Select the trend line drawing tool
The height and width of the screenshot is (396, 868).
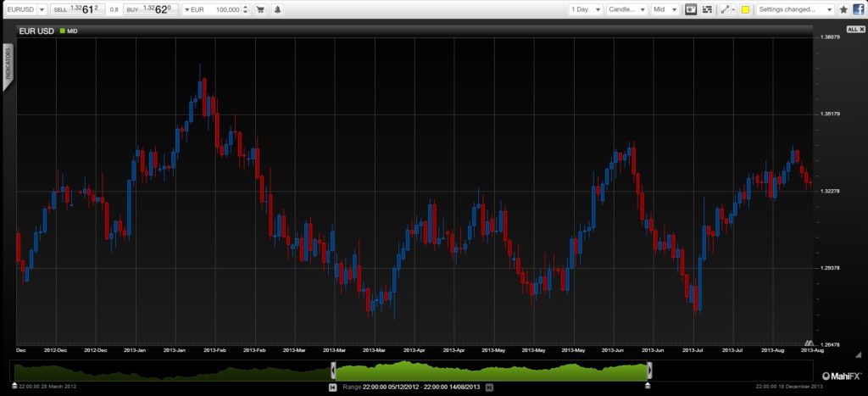point(725,9)
